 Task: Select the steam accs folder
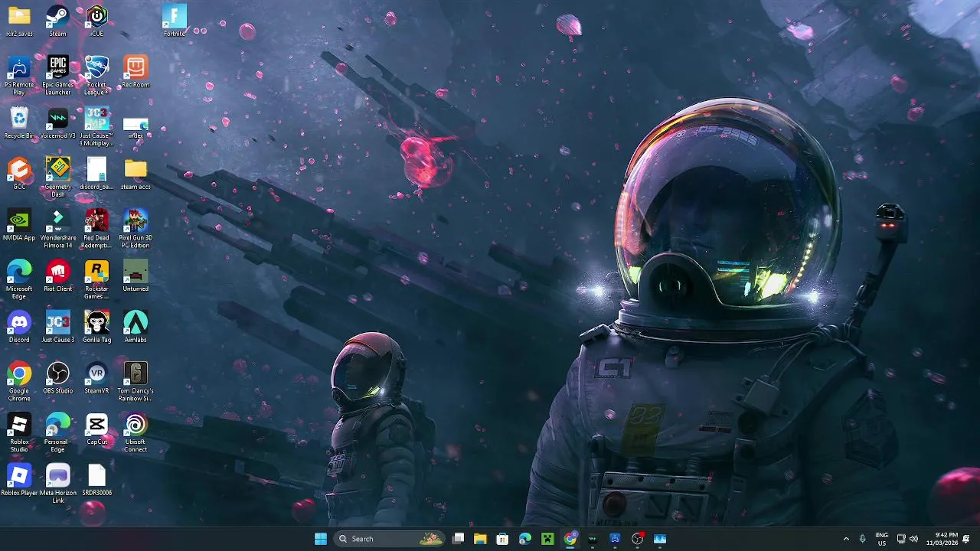tap(136, 174)
